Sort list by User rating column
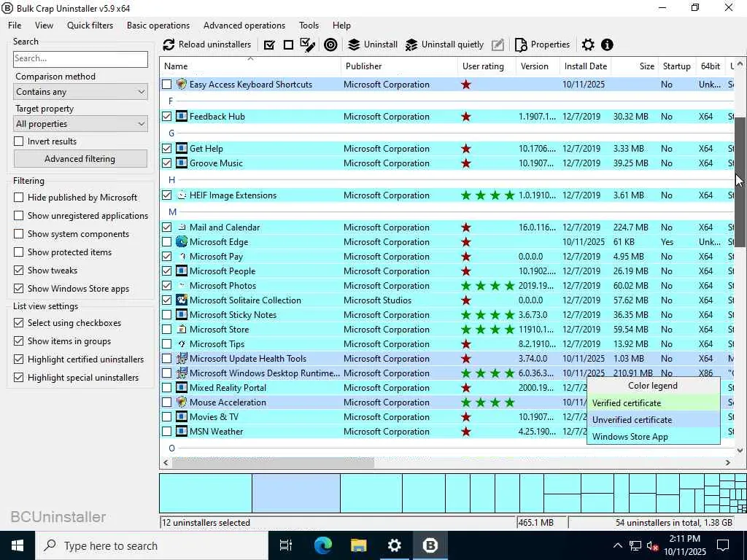The width and height of the screenshot is (747, 560). [487, 66]
